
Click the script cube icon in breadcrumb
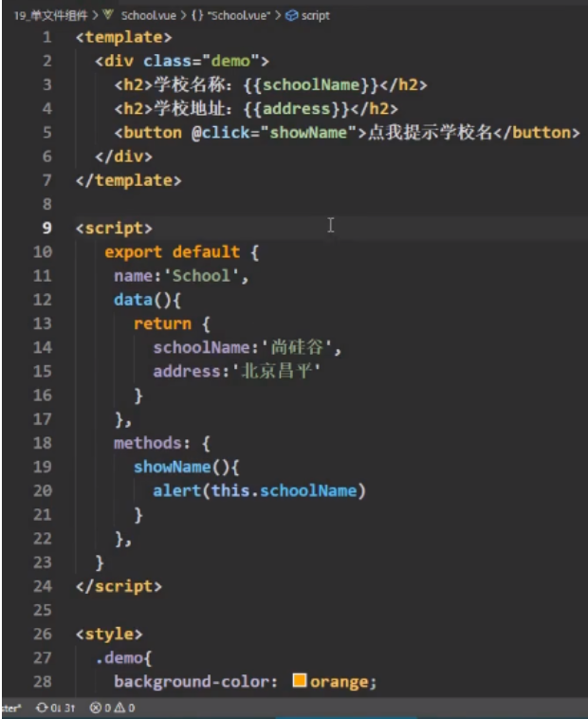coord(291,16)
